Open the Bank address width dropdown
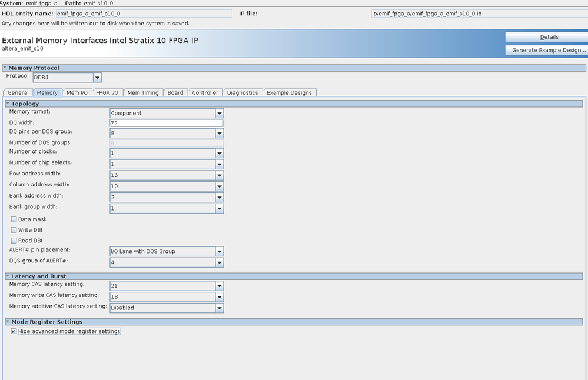Viewport: 588px width, 380px height. pos(220,197)
